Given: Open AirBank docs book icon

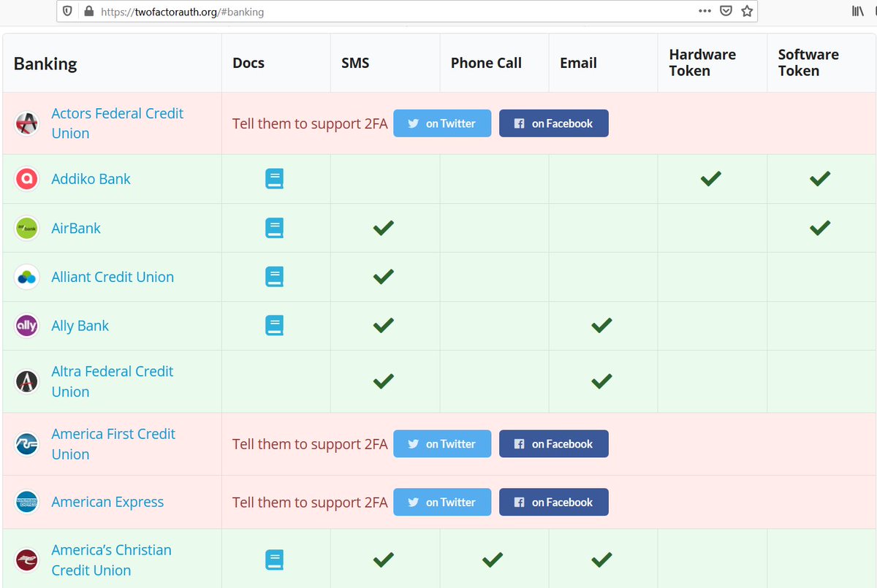Looking at the screenshot, I should click(x=274, y=228).
